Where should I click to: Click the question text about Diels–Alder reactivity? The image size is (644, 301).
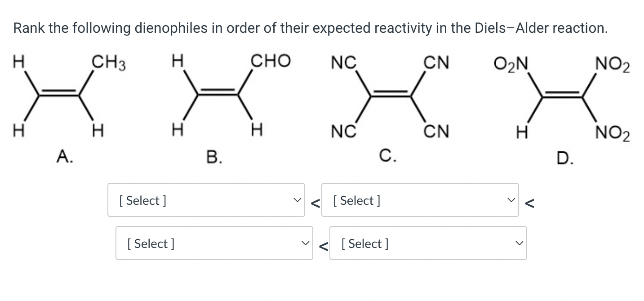point(311,28)
